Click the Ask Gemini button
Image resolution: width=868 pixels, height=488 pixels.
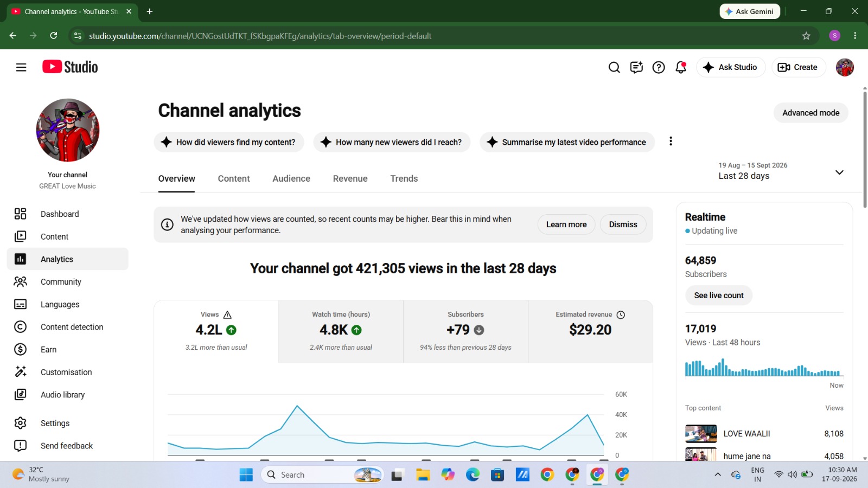coord(750,11)
